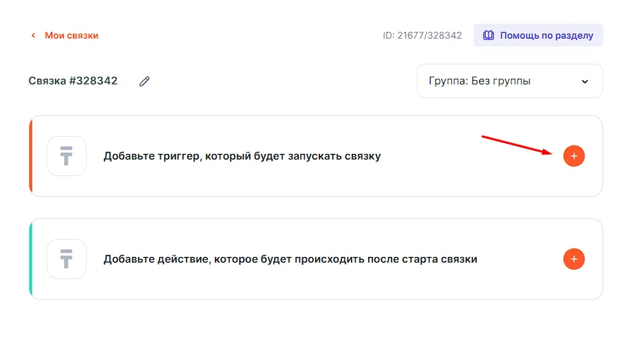644x355 pixels.
Task: Add a trigger with the orange plus button
Action: point(574,156)
